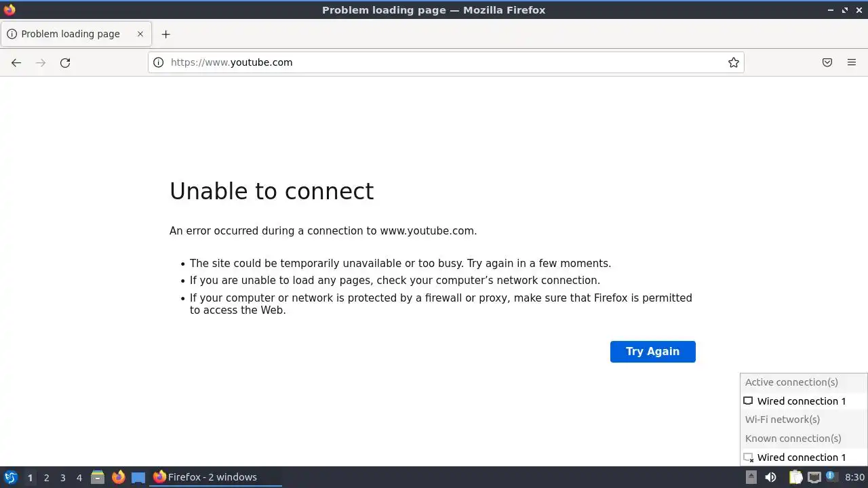Viewport: 868px width, 488px height.
Task: Open the volume control icon
Action: tap(770, 477)
